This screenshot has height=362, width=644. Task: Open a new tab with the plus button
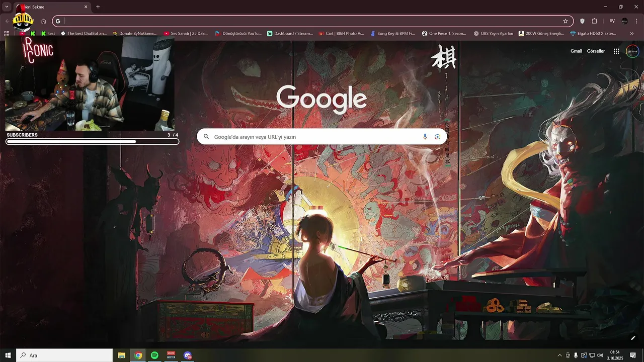(x=98, y=7)
